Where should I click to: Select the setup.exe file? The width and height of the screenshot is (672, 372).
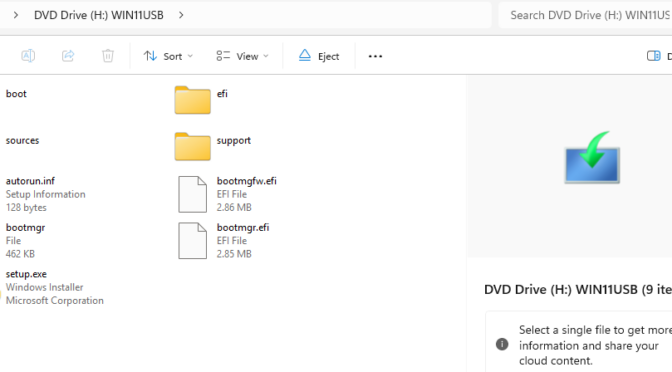(54, 287)
